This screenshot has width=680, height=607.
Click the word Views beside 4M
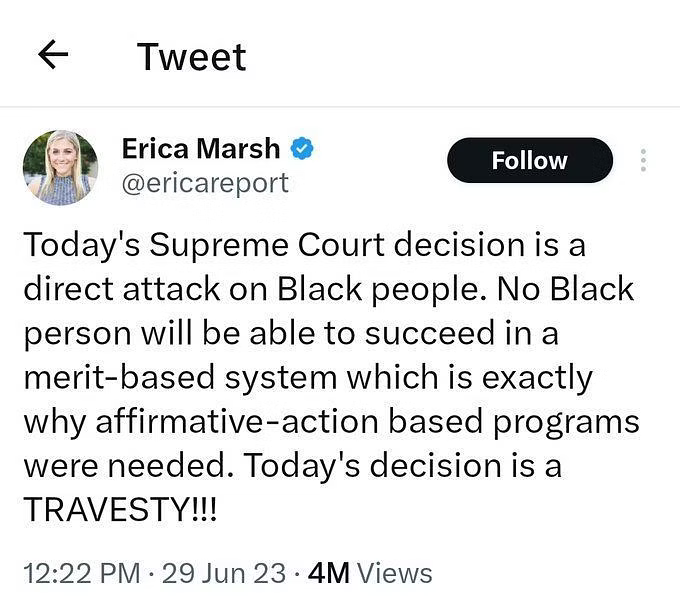(395, 573)
